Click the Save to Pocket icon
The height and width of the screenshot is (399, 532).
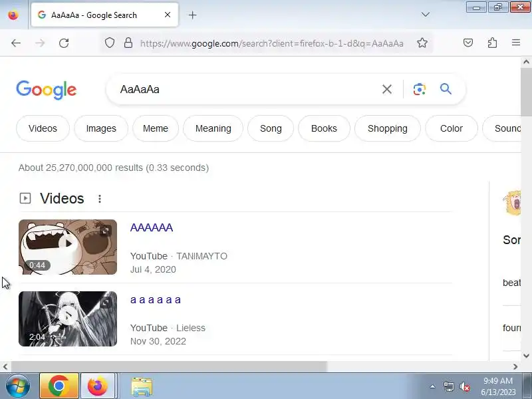468,43
